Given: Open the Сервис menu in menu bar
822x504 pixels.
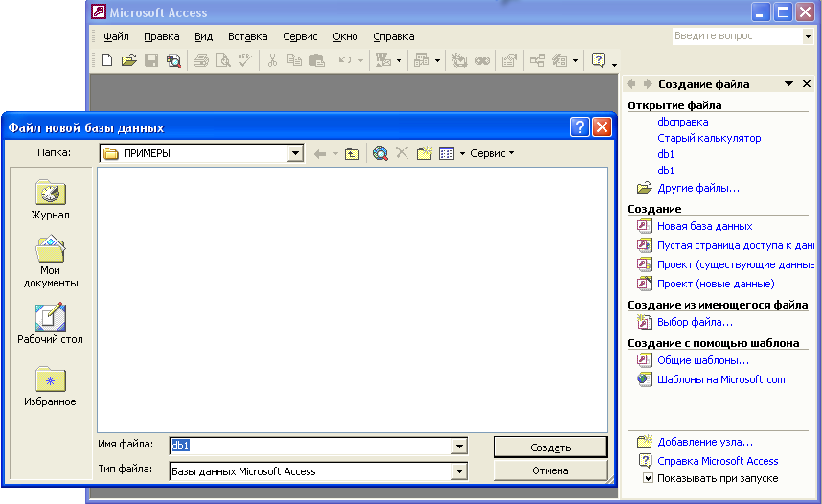Looking at the screenshot, I should pos(300,36).
